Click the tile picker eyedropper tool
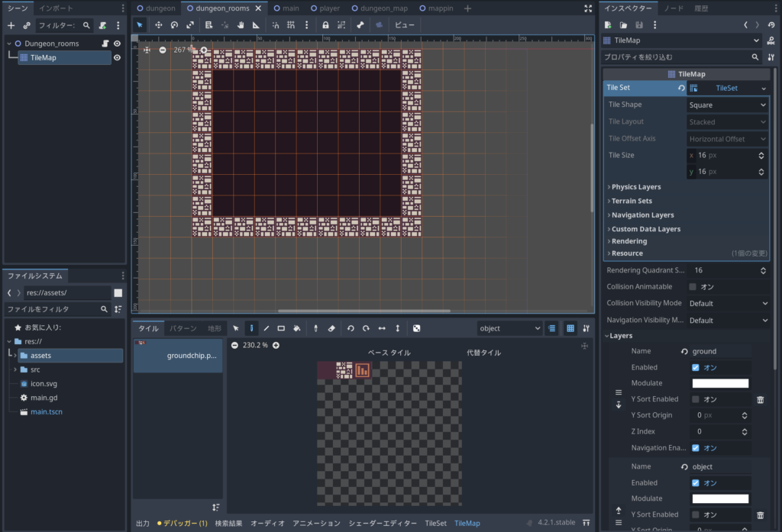Viewport: 782px width, 532px height. (316, 328)
